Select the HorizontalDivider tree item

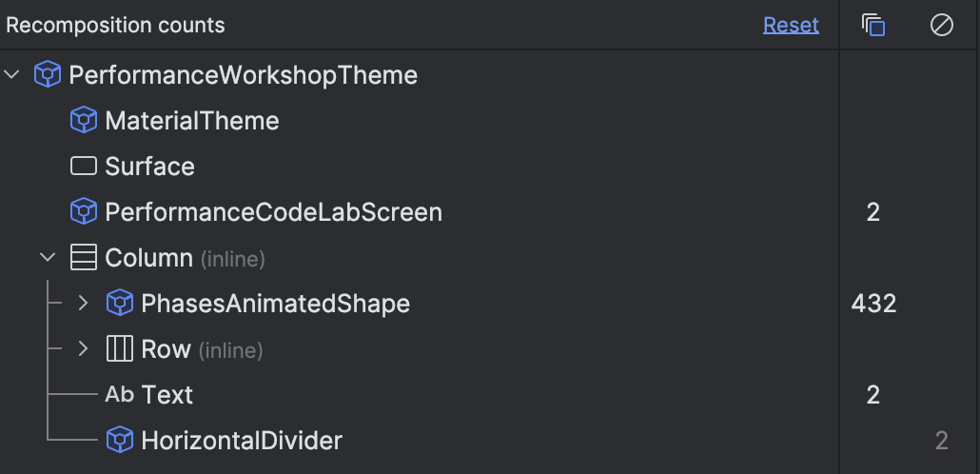coord(242,441)
